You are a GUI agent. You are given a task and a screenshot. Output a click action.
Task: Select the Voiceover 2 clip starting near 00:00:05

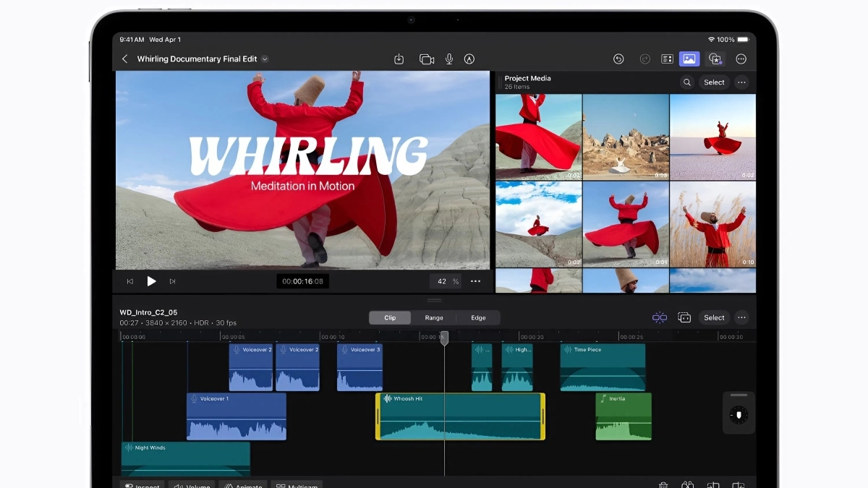251,367
